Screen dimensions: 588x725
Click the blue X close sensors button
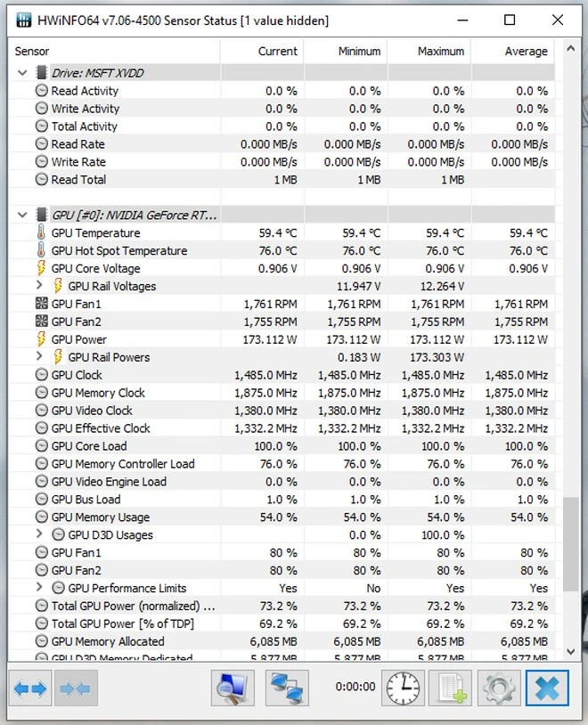tap(546, 688)
